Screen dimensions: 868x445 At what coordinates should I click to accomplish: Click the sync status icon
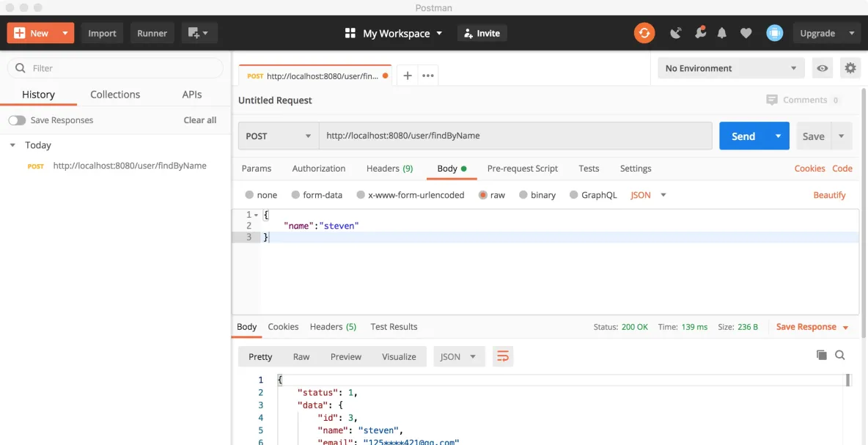coord(644,33)
